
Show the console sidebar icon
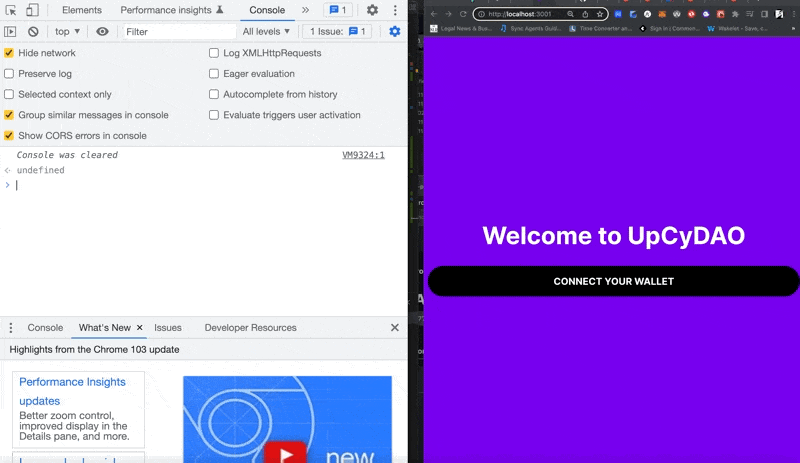[x=11, y=32]
